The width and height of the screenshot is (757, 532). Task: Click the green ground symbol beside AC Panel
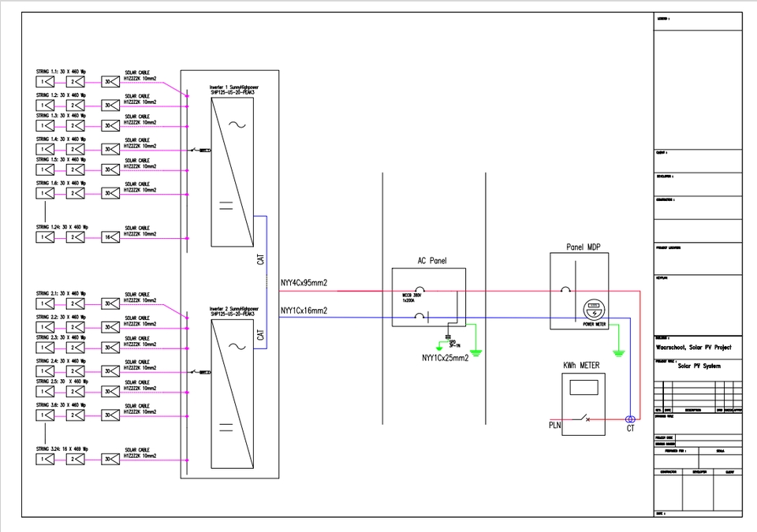click(476, 353)
